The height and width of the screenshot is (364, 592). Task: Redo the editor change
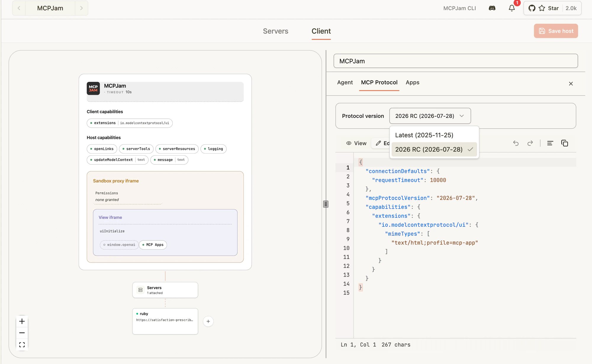tap(530, 143)
